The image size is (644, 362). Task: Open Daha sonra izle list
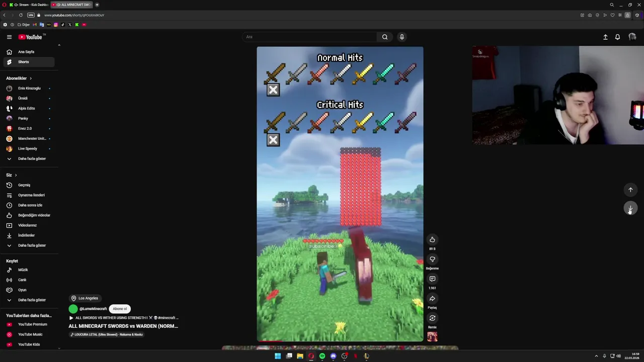pyautogui.click(x=29, y=205)
